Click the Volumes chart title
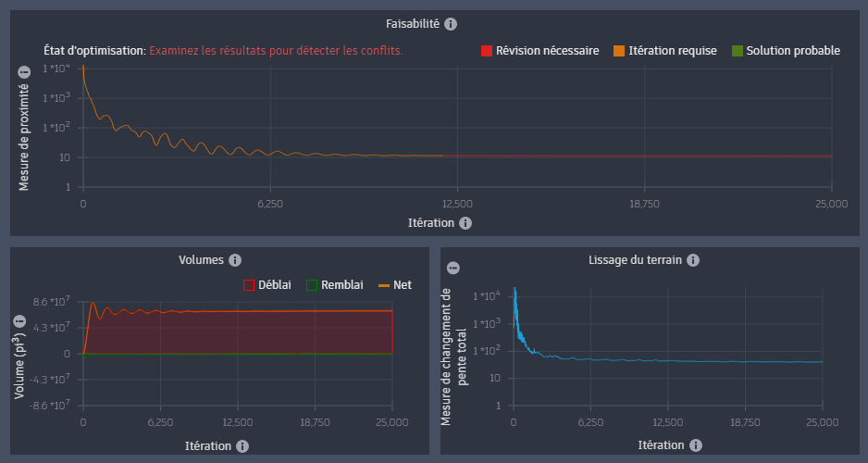This screenshot has width=868, height=463. (201, 260)
